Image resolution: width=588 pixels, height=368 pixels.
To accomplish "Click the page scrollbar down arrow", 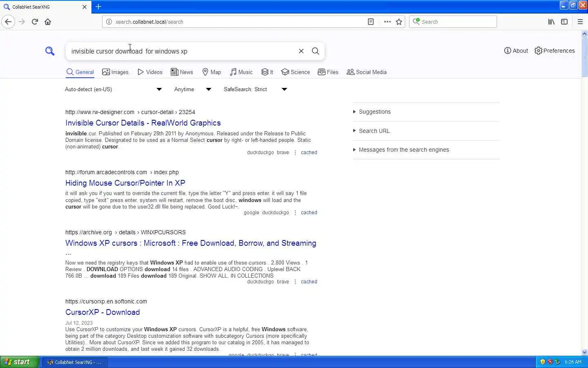I will (584, 352).
